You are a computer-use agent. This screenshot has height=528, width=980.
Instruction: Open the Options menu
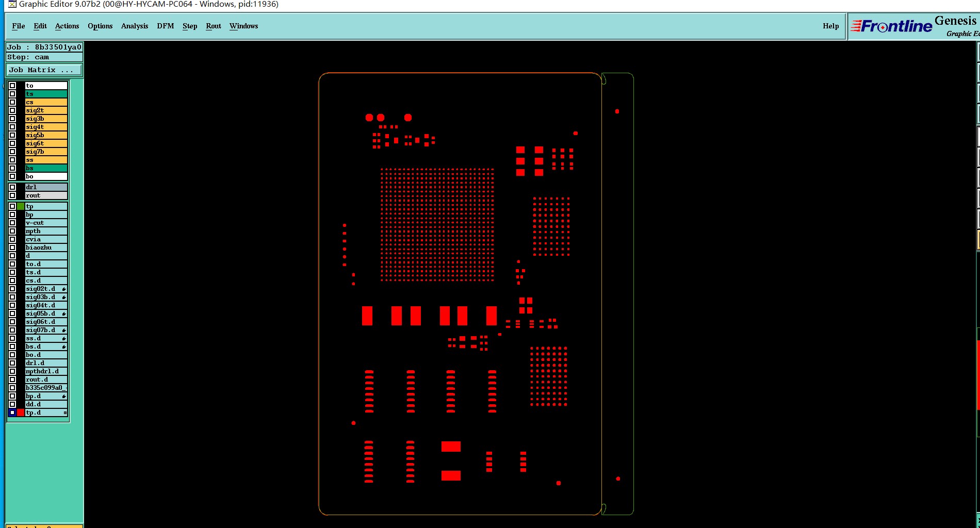tap(100, 26)
